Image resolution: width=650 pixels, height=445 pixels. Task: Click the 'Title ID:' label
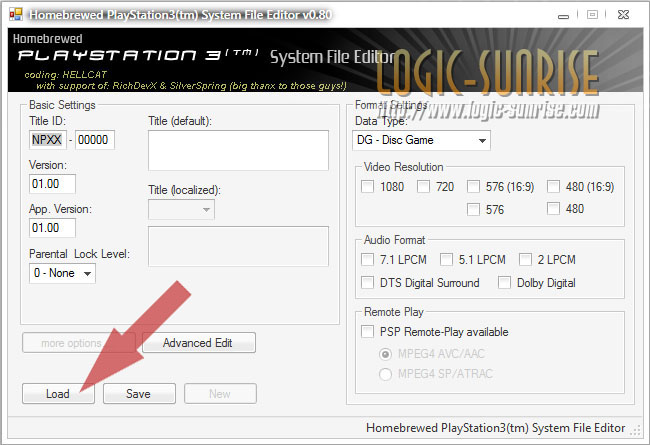(47, 121)
